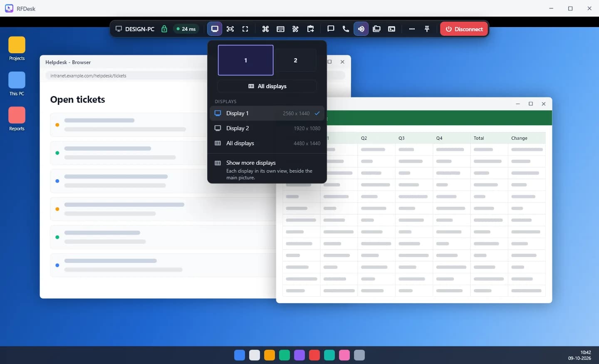Open the file transfer folders icon

tap(376, 29)
